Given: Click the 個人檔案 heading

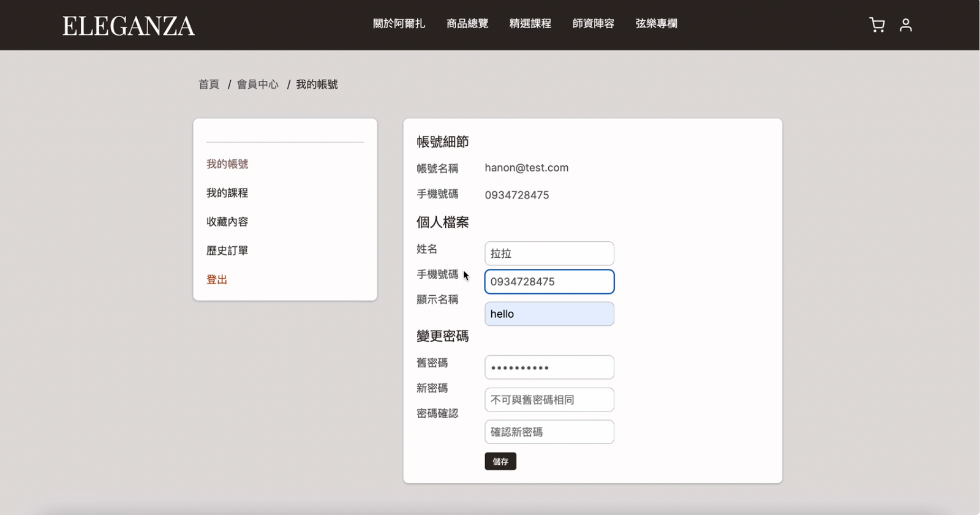Looking at the screenshot, I should 443,222.
